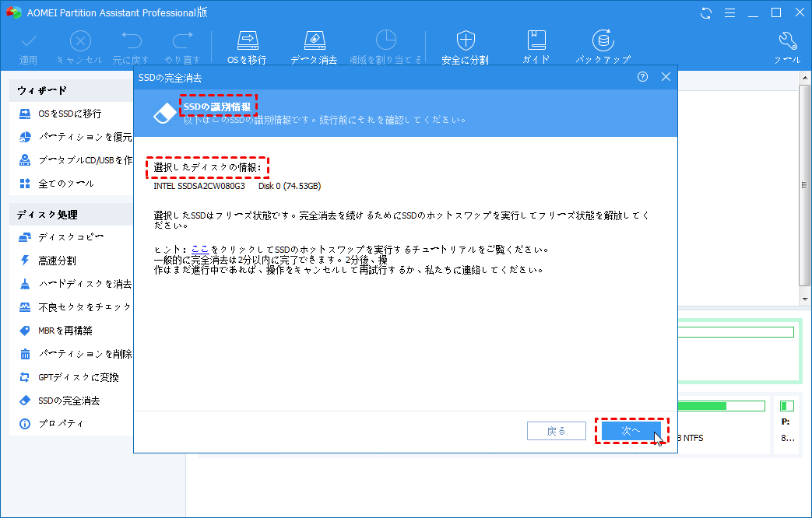Select 高速分割 in sidebar
The width and height of the screenshot is (812, 518).
tap(47, 261)
